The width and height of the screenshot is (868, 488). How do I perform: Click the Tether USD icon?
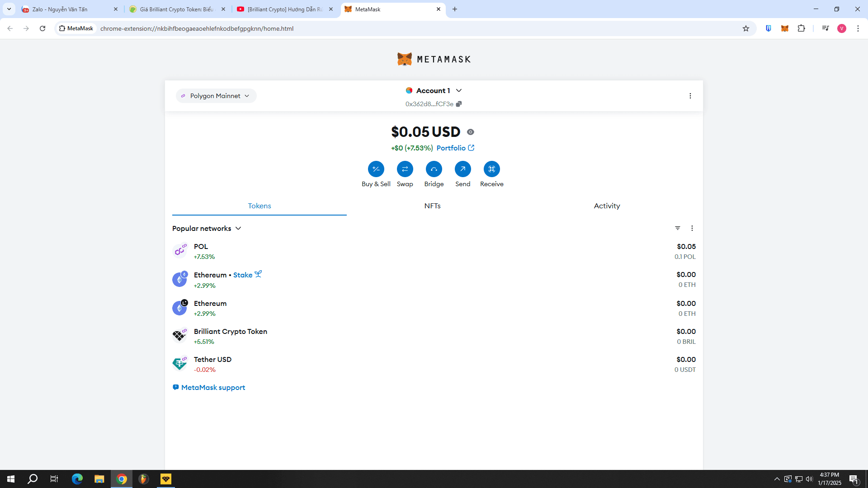coord(179,363)
